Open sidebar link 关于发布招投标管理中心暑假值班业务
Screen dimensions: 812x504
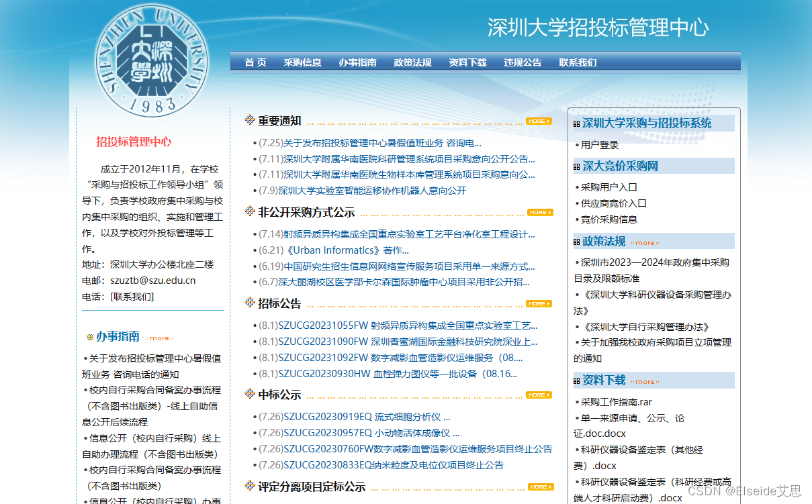pos(152,366)
